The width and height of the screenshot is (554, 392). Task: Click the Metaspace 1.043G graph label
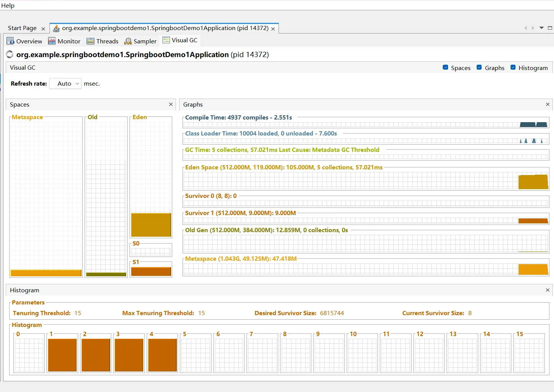(241, 259)
